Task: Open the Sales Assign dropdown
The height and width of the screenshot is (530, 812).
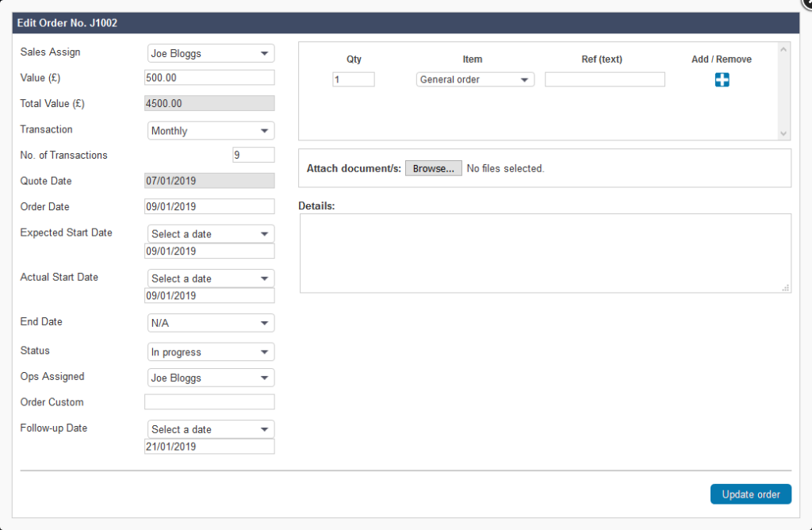Action: point(209,53)
